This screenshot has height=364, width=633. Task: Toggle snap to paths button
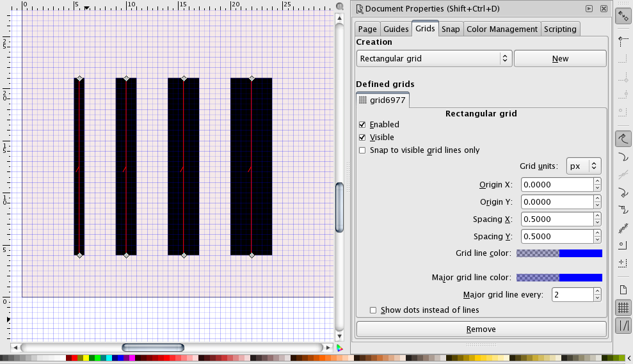point(623,157)
